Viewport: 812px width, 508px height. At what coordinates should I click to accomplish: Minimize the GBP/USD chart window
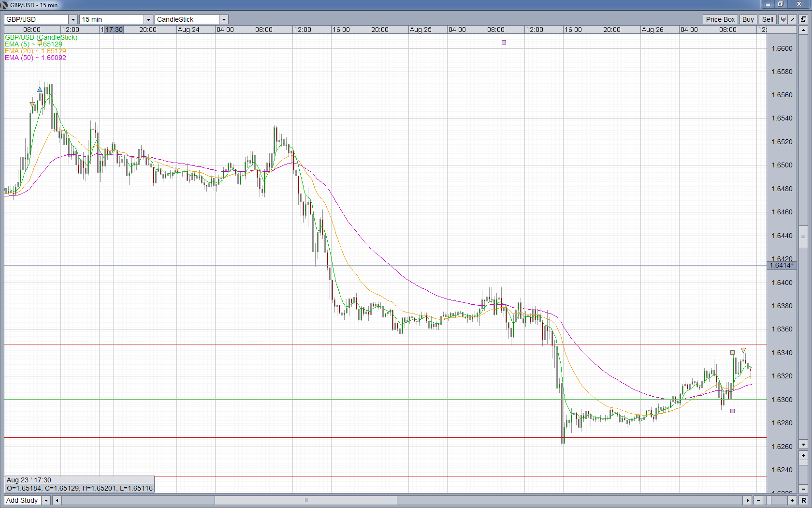coord(768,4)
